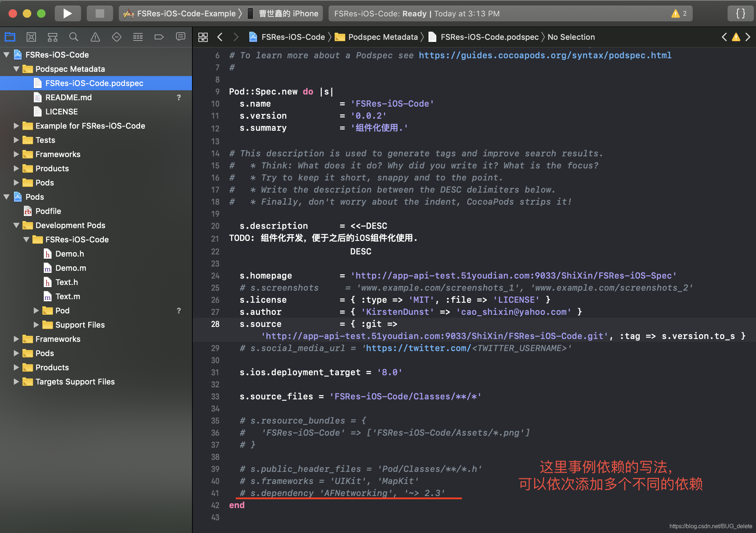This screenshot has height=533, width=756.
Task: Open the guides.cocoapods.org podspec link
Action: [x=545, y=55]
